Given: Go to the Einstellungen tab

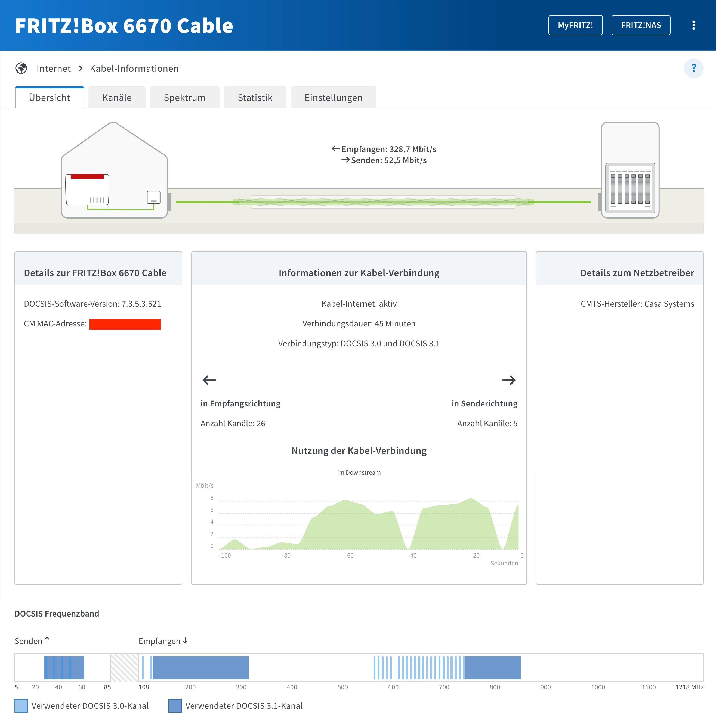Looking at the screenshot, I should pos(333,98).
